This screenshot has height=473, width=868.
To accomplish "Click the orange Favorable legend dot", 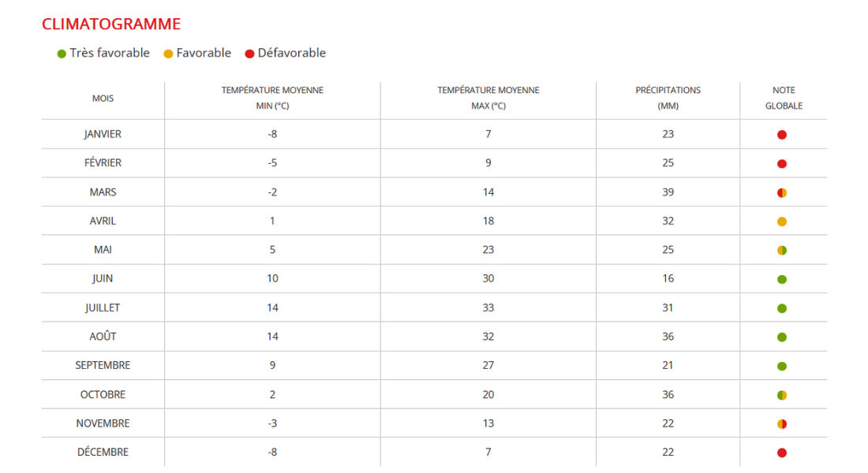I will (168, 54).
